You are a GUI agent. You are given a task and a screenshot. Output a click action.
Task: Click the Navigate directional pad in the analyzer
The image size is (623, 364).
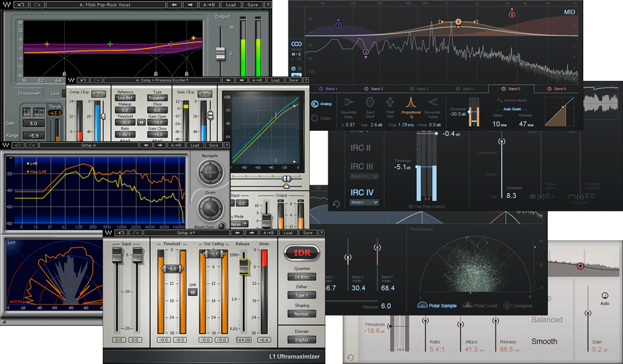[x=210, y=172]
